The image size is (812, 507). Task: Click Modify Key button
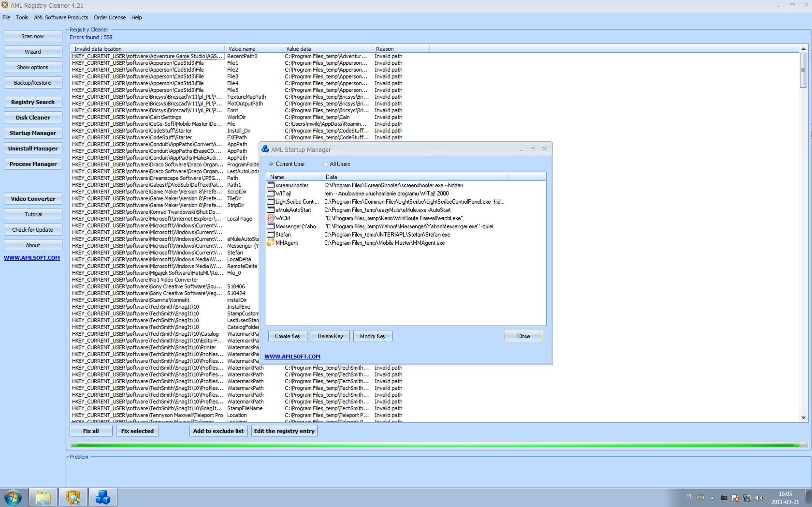click(373, 336)
